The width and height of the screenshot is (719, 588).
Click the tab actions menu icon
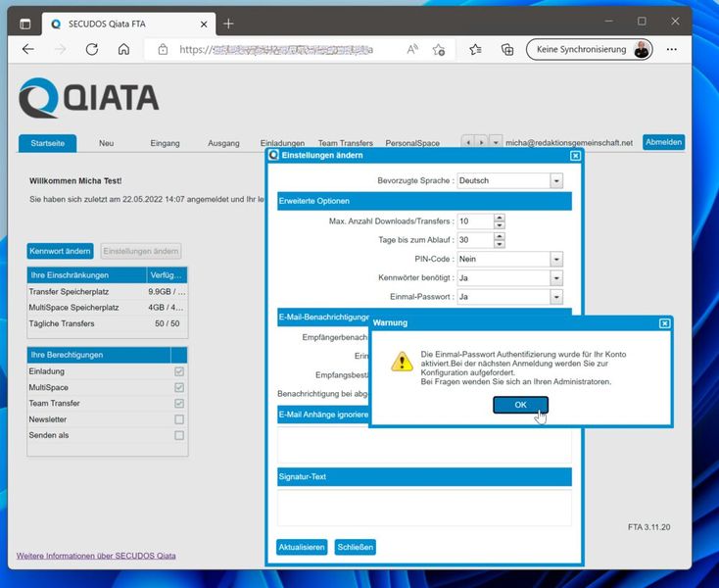tap(25, 24)
